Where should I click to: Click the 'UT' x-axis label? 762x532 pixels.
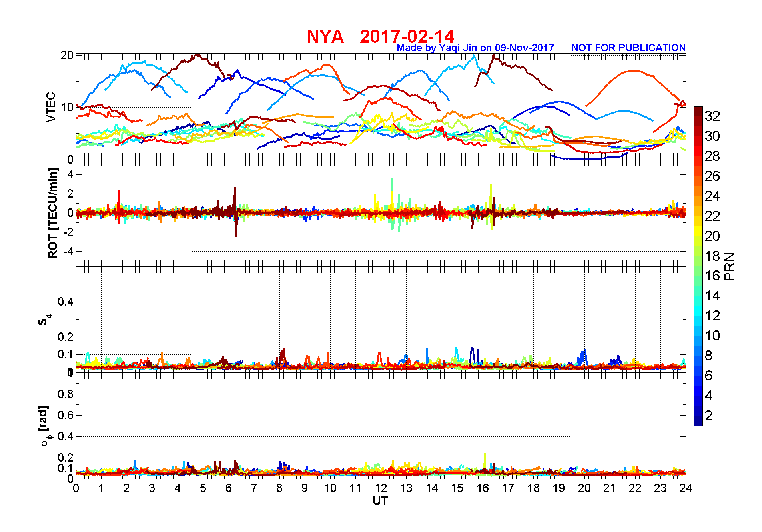click(380, 501)
